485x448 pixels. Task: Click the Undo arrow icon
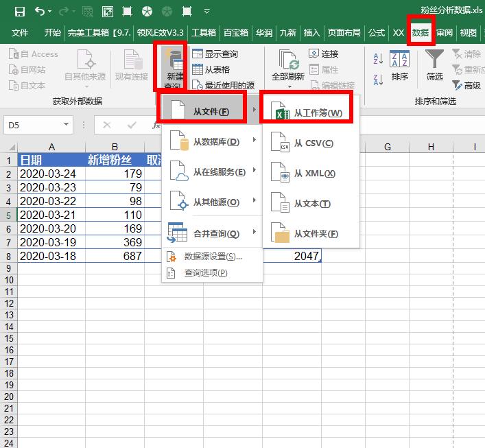pos(40,12)
